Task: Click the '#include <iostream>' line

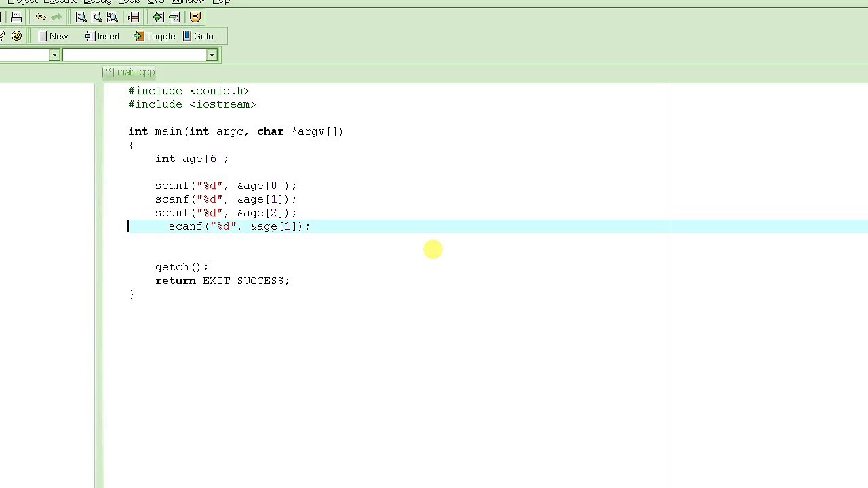Action: pyautogui.click(x=193, y=104)
